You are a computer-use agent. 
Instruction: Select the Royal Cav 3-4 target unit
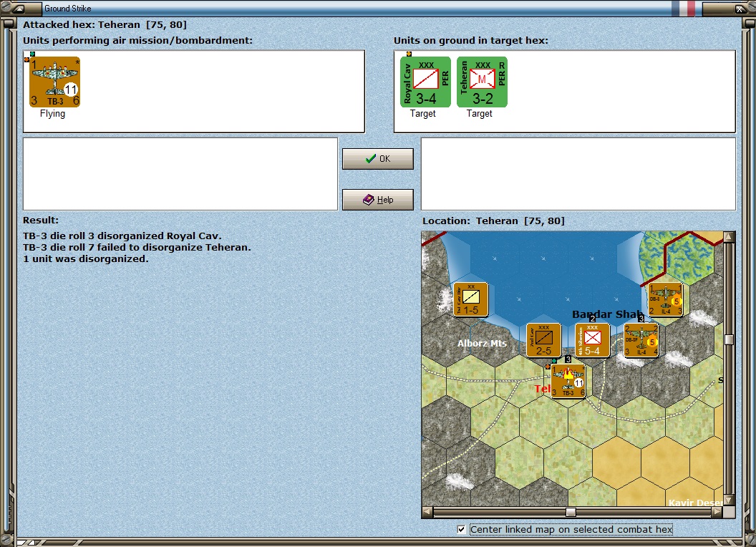[x=425, y=82]
